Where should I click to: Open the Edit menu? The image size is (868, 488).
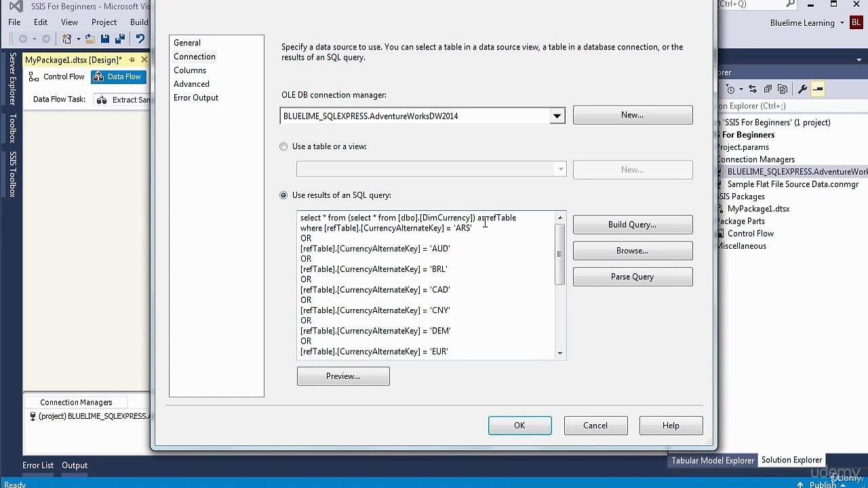(41, 22)
